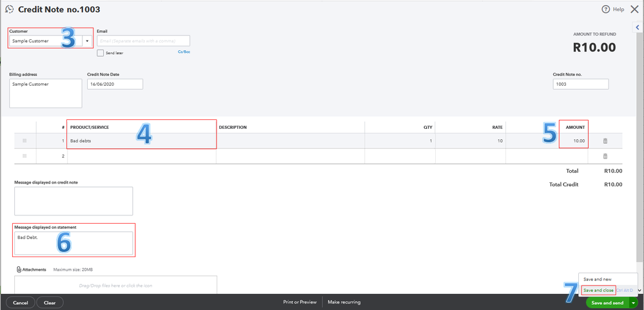Grab the row 2 drag handle
The height and width of the screenshot is (310, 644).
[24, 156]
